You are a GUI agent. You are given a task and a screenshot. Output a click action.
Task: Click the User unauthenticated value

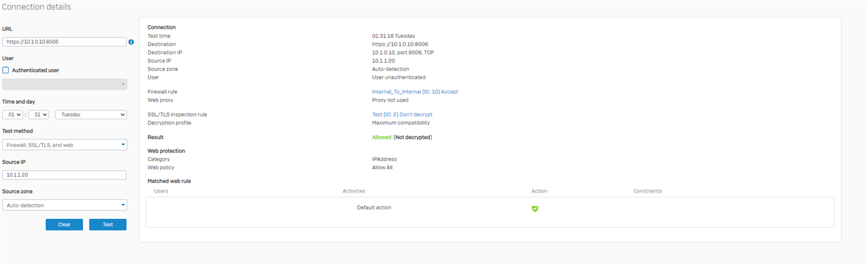coord(399,77)
